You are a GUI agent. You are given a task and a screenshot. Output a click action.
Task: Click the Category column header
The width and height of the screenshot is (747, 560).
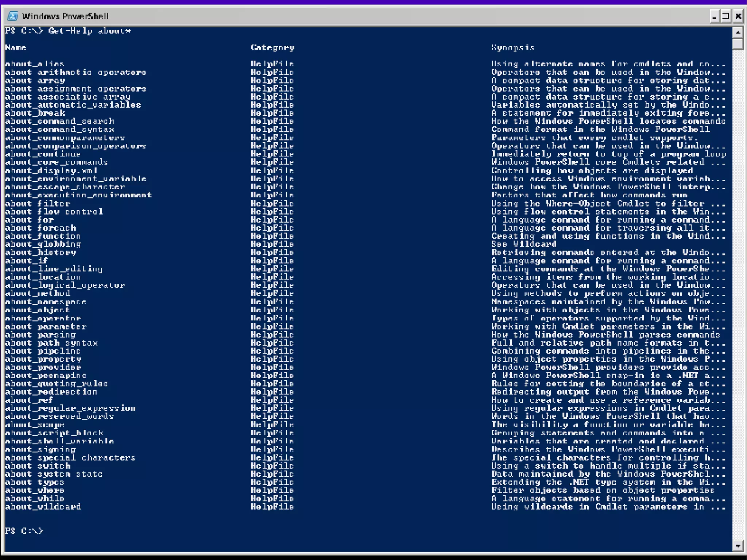coord(272,47)
